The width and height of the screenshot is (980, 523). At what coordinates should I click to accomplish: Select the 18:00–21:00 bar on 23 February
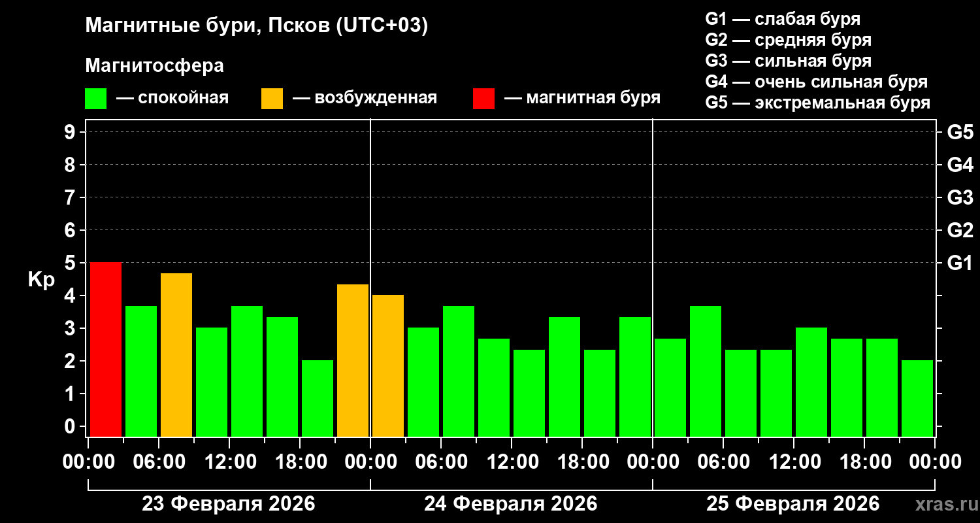click(318, 398)
